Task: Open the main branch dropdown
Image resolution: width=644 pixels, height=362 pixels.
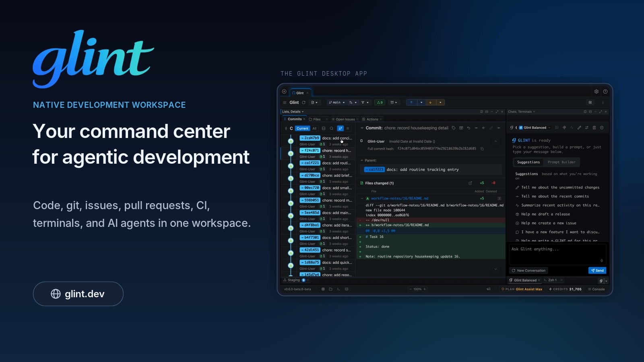Action: (337, 103)
